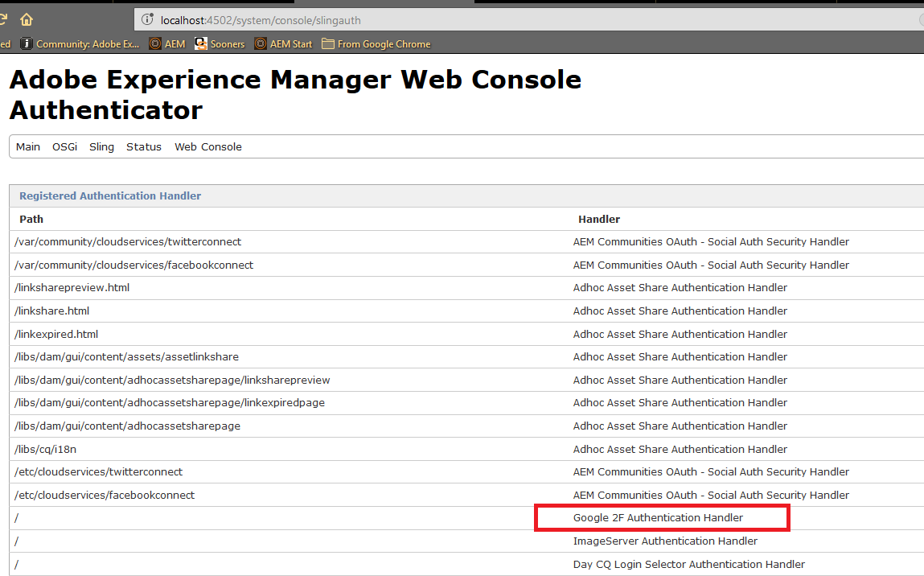Click the site info icon in the address bar
This screenshot has width=924, height=576.
pyautogui.click(x=147, y=19)
